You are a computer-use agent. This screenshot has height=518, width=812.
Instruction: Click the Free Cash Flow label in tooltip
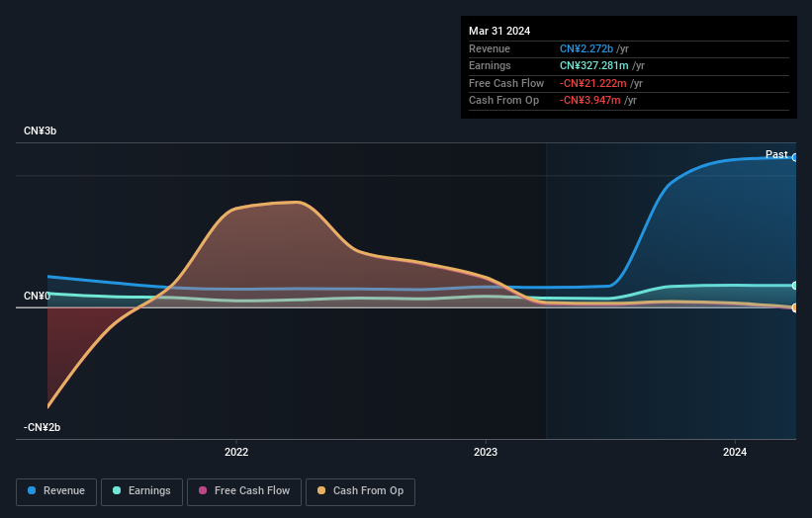coord(506,83)
